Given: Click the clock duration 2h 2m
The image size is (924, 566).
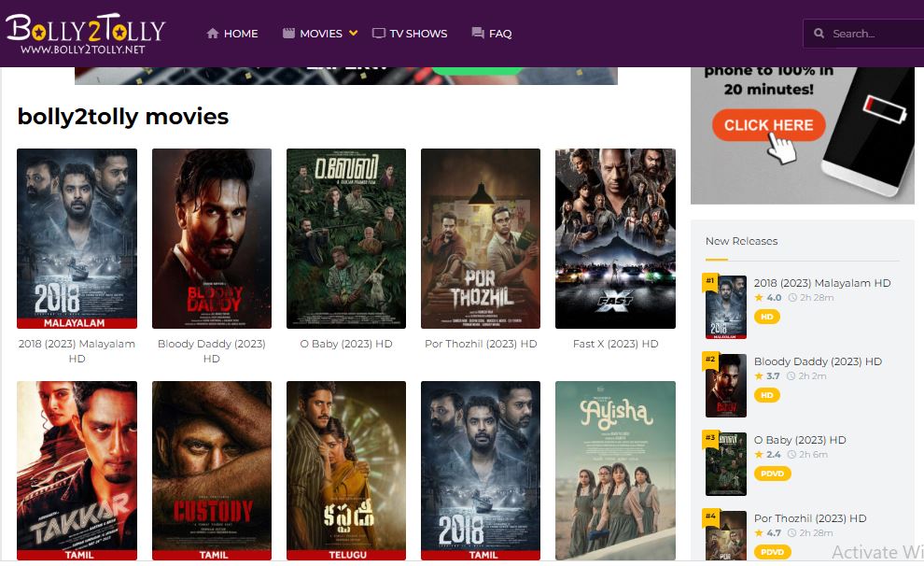Looking at the screenshot, I should tap(806, 376).
